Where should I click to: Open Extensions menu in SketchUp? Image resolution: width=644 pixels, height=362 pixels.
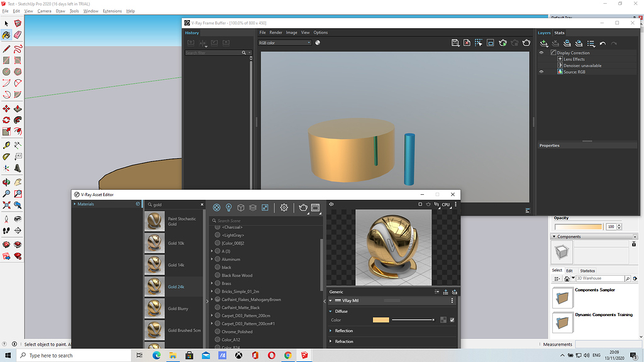coord(112,11)
